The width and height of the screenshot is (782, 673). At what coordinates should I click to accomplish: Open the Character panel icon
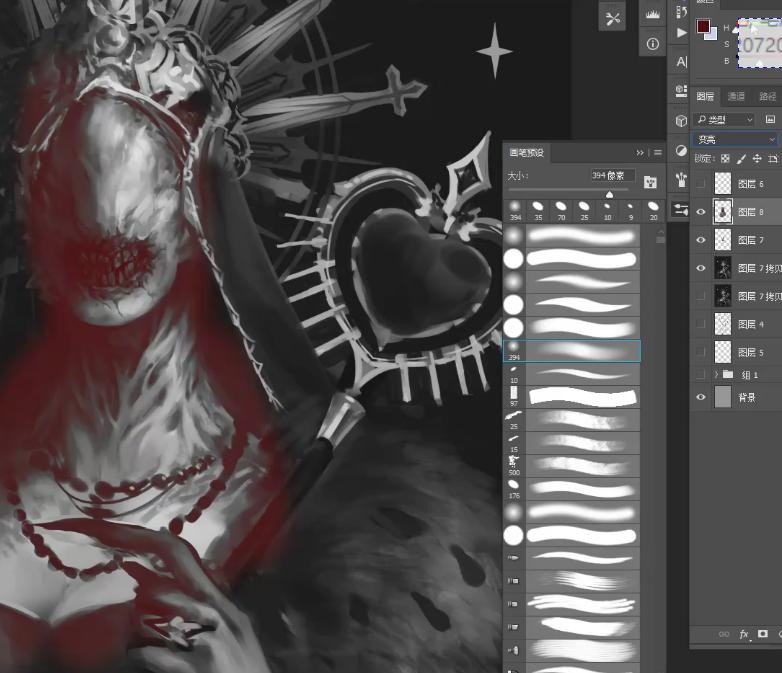[x=682, y=62]
